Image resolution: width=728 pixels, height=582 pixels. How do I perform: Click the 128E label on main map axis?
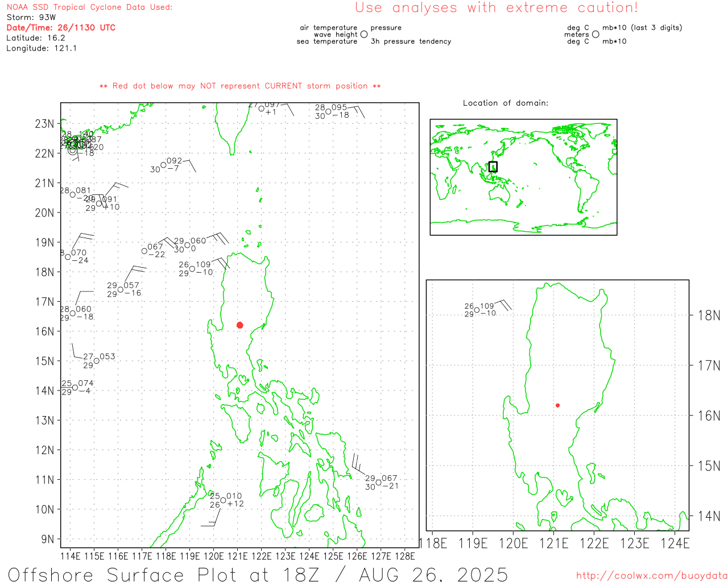404,556
